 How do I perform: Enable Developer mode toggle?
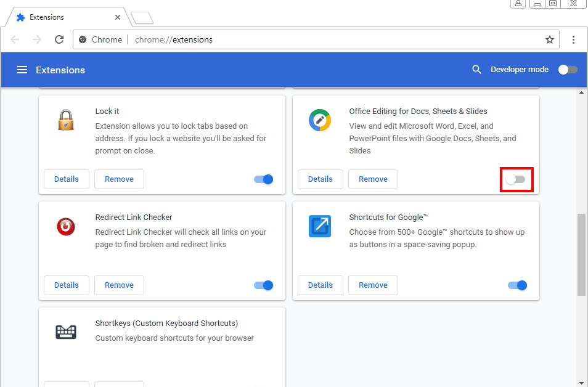click(x=568, y=70)
